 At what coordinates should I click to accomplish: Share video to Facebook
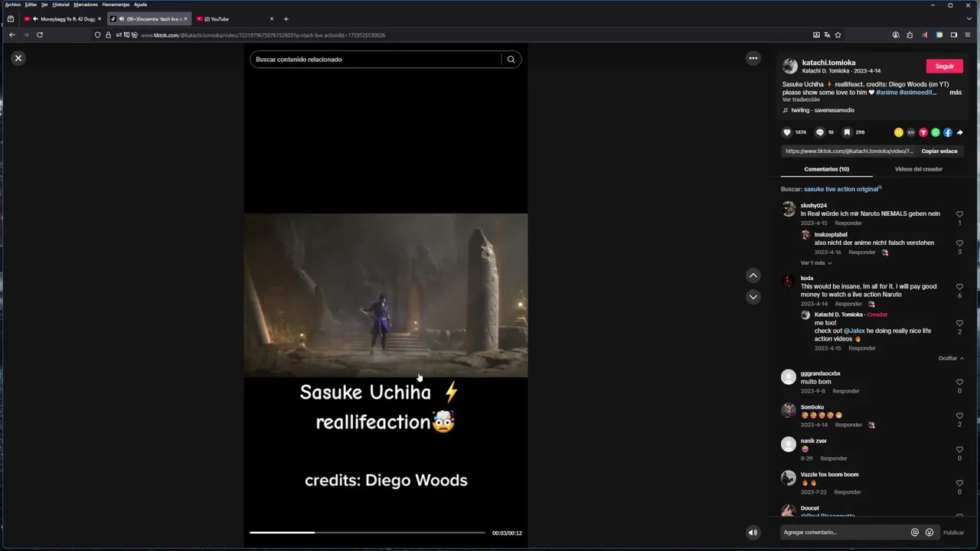[948, 132]
